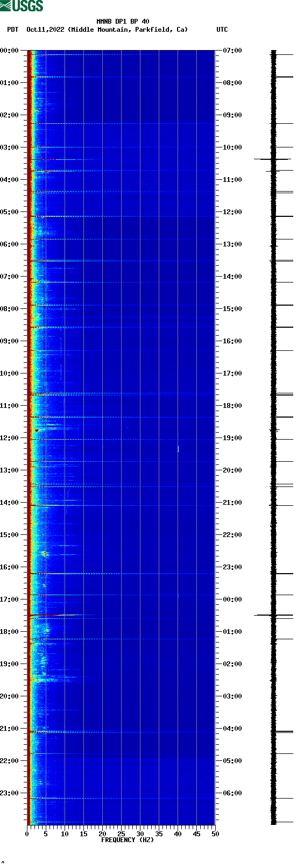297x868 pixels.
Task: Click the 14:00 tick label on the UTC axis
Action: 232,277
